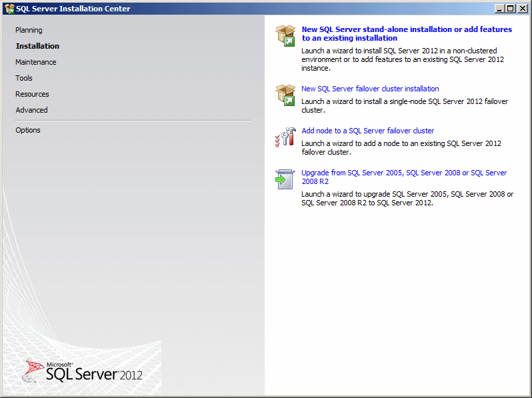This screenshot has width=532, height=398.
Task: Start New SQL Server failover cluster installation
Action: (x=370, y=89)
